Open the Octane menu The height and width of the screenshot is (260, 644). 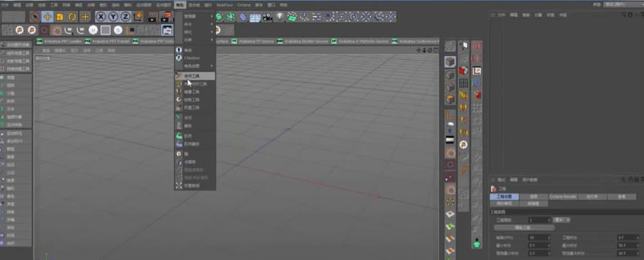tap(243, 5)
